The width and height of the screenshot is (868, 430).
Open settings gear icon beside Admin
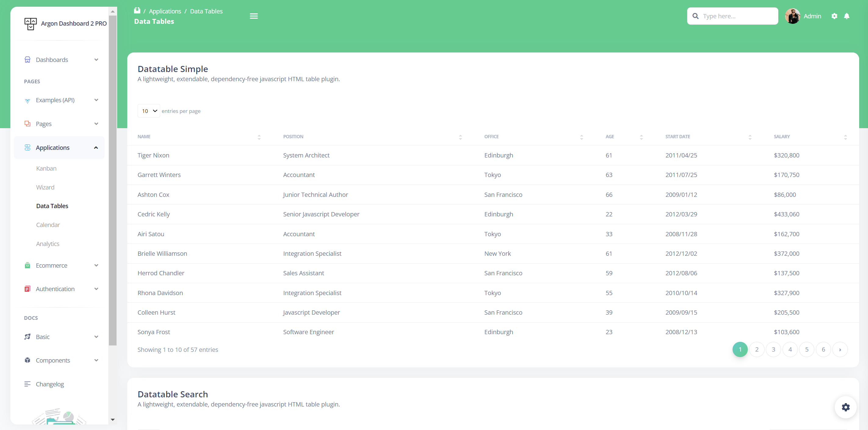point(834,16)
